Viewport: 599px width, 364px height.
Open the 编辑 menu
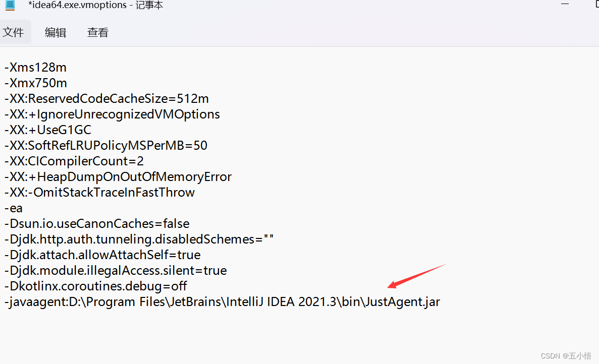[x=56, y=33]
